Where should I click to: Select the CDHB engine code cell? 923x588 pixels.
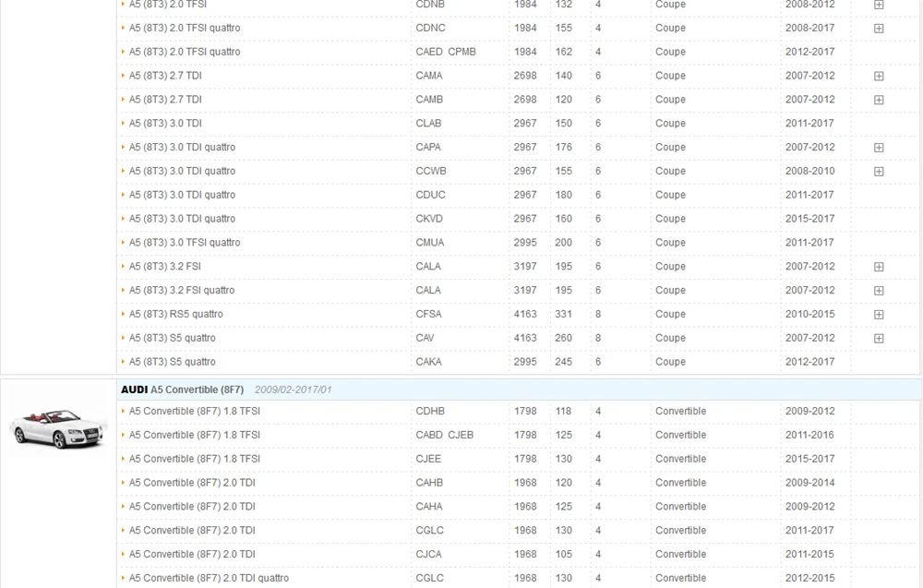click(x=430, y=411)
